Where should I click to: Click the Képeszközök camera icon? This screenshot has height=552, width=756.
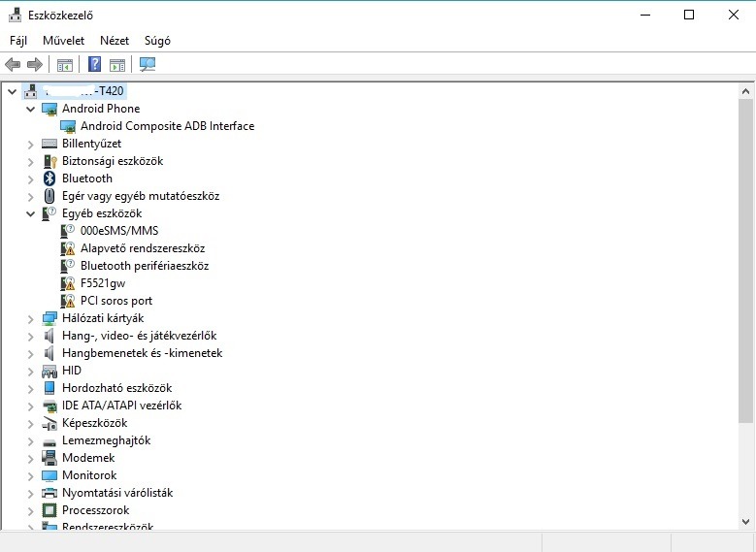coord(49,423)
